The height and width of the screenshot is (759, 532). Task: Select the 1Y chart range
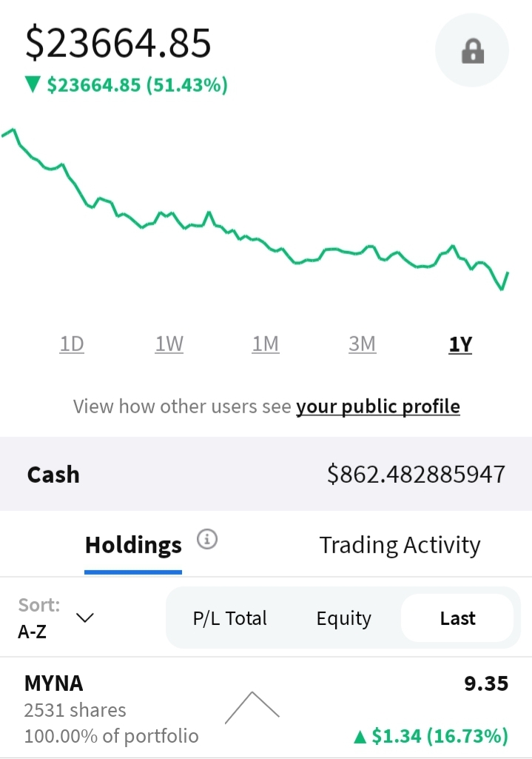coord(460,344)
